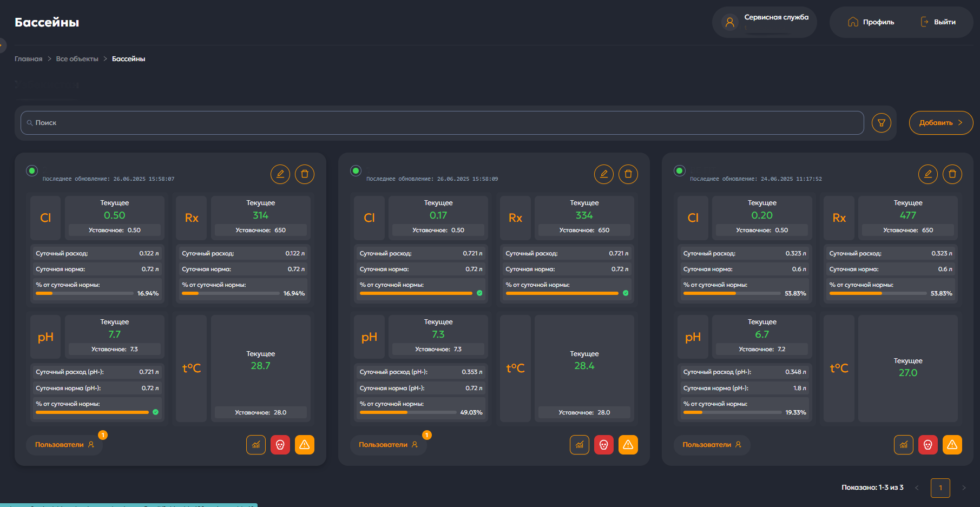The height and width of the screenshot is (507, 980).
Task: Open the Сервисная служба user menu
Action: click(764, 22)
